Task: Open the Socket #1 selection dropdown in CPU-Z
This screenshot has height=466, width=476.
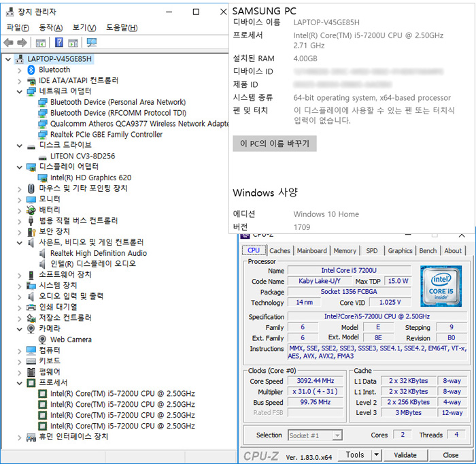Action: coord(337,435)
